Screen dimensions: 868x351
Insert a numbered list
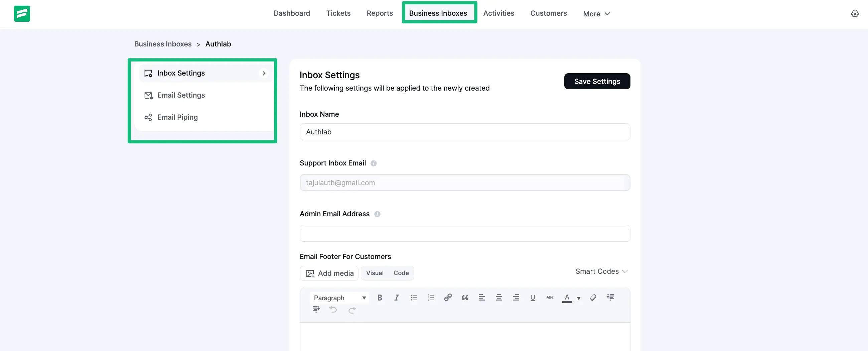[431, 298]
